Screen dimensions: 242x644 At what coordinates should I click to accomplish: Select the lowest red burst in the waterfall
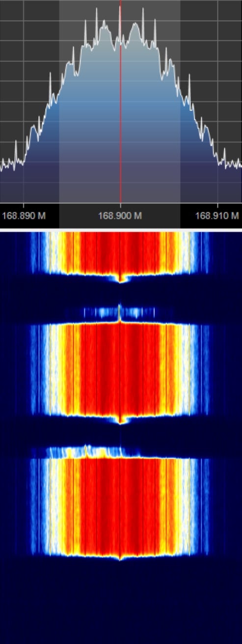point(120,506)
